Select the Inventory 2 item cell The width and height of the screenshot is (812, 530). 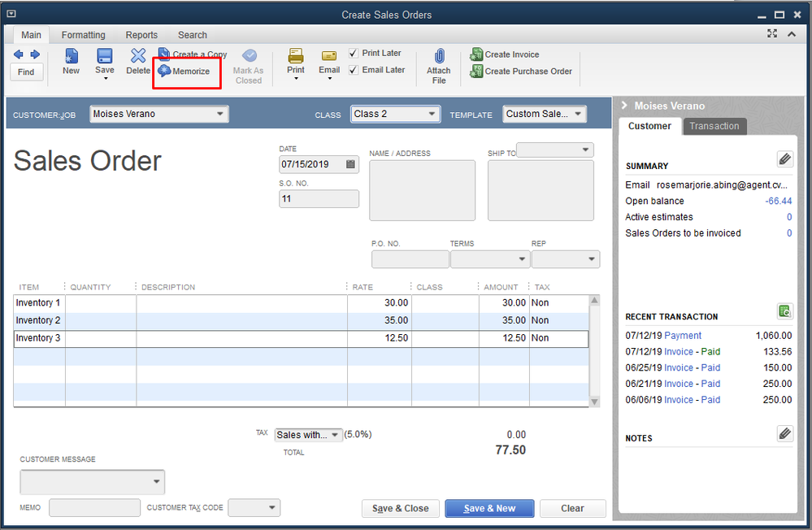tap(39, 321)
